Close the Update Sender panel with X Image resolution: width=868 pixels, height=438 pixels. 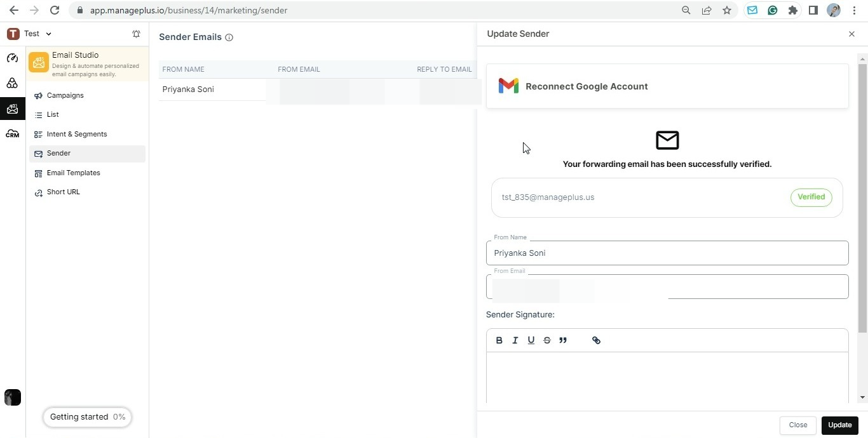tap(851, 34)
